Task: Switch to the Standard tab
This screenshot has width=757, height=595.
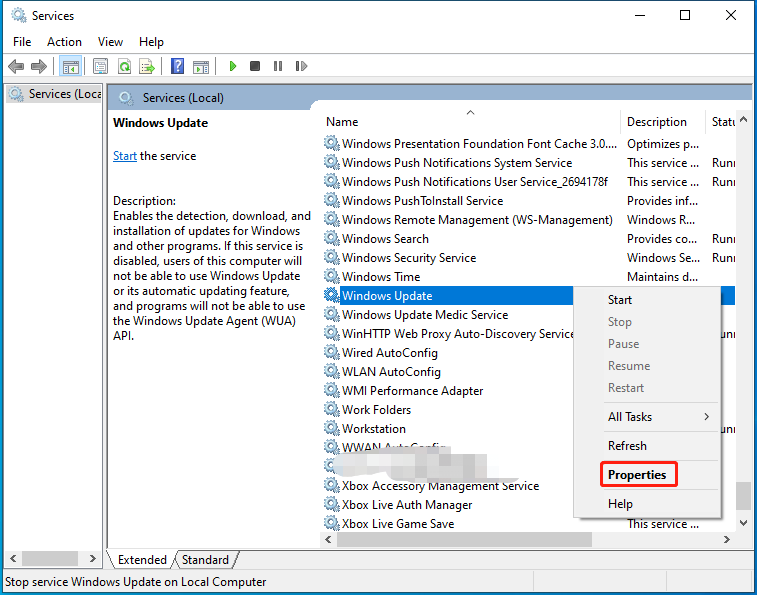Action: click(x=205, y=560)
